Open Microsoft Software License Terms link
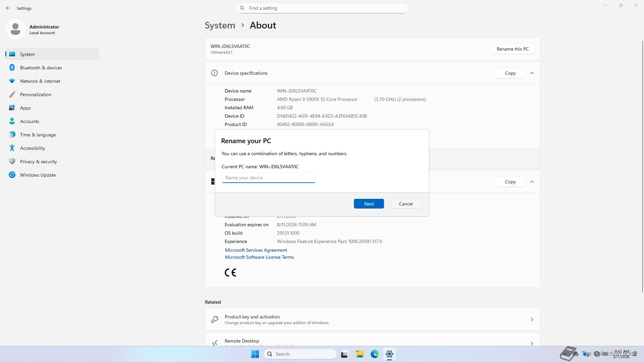Viewport: 644px width, 362px height. (259, 257)
